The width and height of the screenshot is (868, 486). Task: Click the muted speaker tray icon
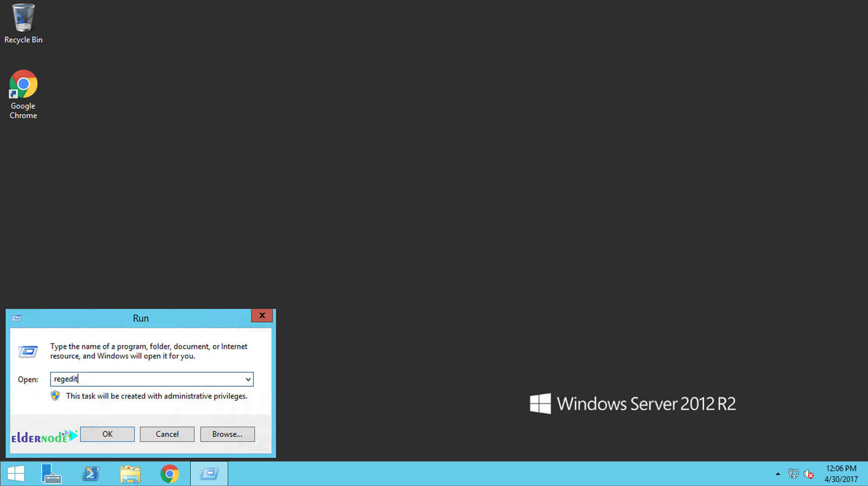tap(809, 474)
